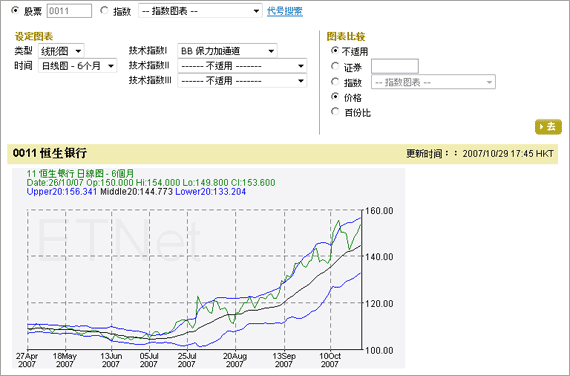Open the 类型 线形图 dropdown
This screenshot has width=570, height=376.
click(x=61, y=51)
